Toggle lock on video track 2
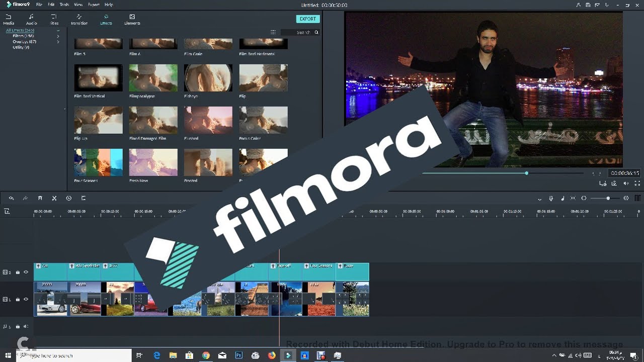Viewport: 644px width, 362px height. pos(18,272)
